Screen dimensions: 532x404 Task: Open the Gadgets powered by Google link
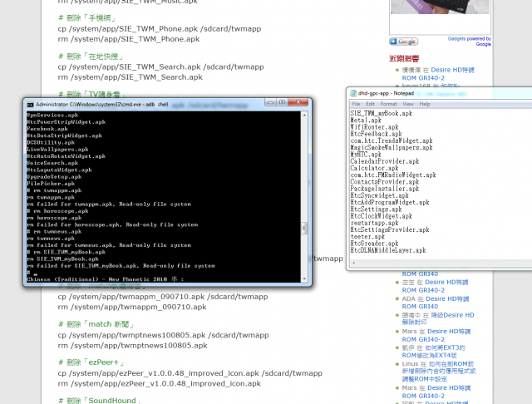pos(469,42)
